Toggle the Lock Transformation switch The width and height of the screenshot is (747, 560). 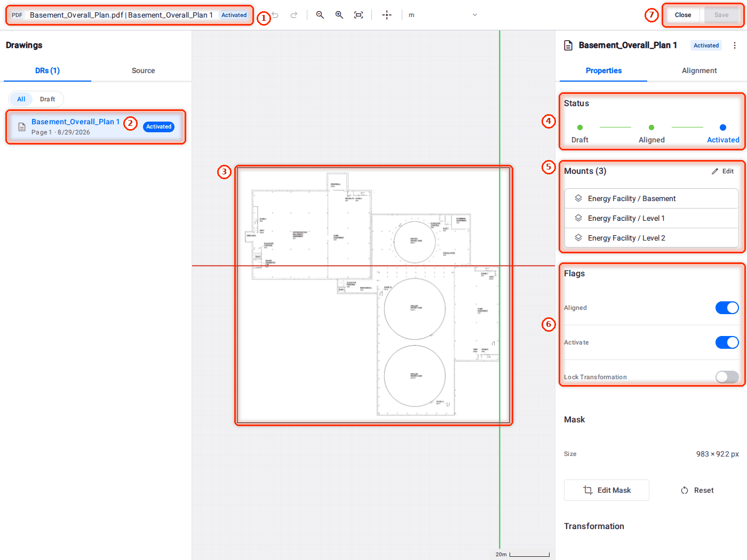[x=727, y=377]
